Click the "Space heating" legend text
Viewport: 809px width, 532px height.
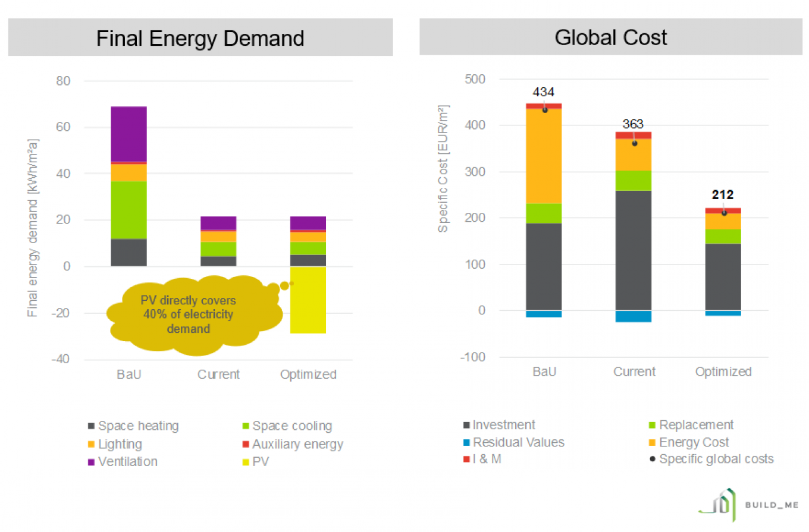[139, 426]
